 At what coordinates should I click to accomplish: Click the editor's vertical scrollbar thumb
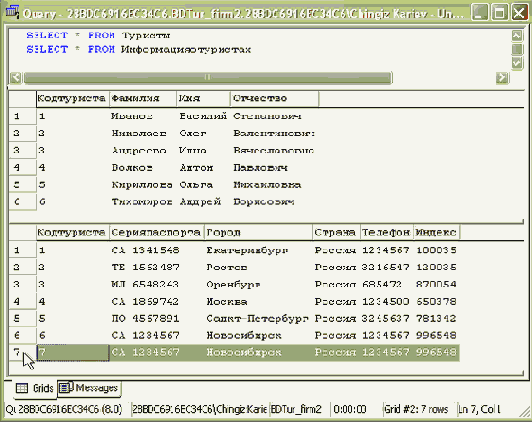pyautogui.click(x=517, y=49)
